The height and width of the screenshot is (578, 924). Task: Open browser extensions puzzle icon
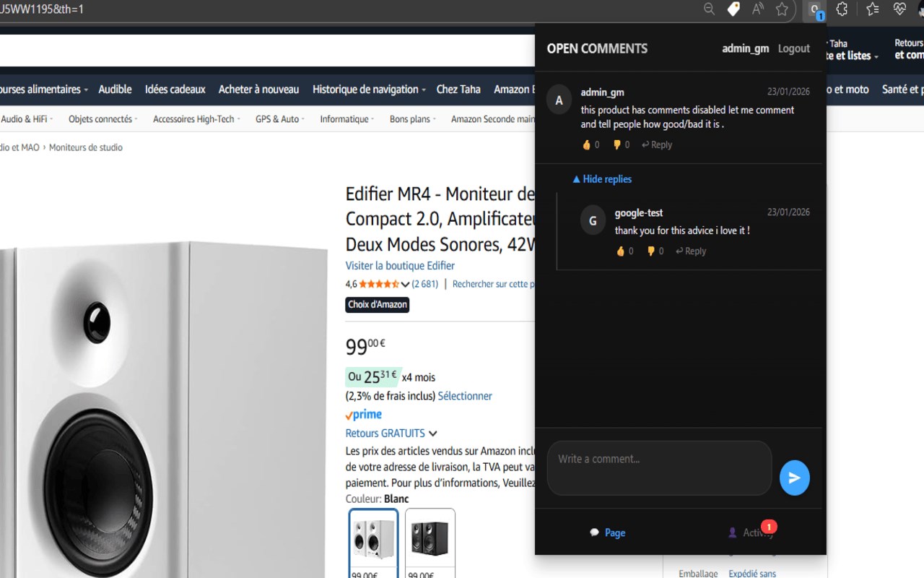tap(842, 9)
